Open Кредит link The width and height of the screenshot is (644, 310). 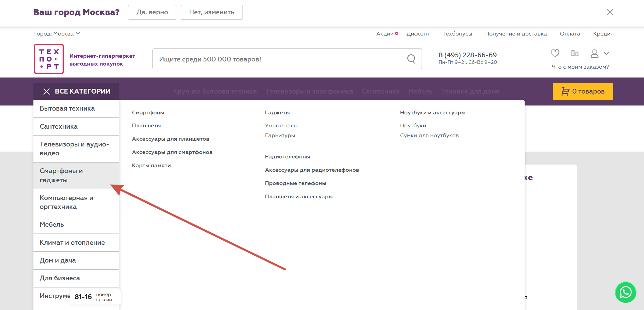[603, 33]
